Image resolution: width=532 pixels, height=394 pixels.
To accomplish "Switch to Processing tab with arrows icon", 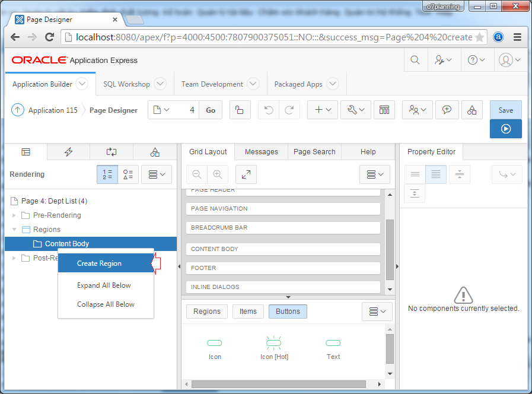I will [x=112, y=152].
